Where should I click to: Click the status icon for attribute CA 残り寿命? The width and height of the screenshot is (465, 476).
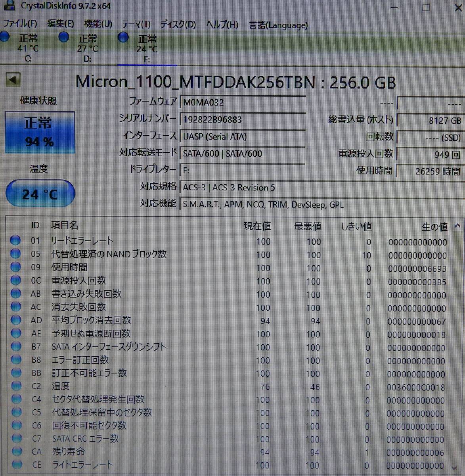17,451
